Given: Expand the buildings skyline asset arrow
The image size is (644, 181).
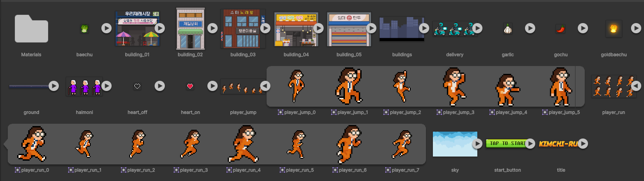Looking at the screenshot, I should click(x=424, y=29).
